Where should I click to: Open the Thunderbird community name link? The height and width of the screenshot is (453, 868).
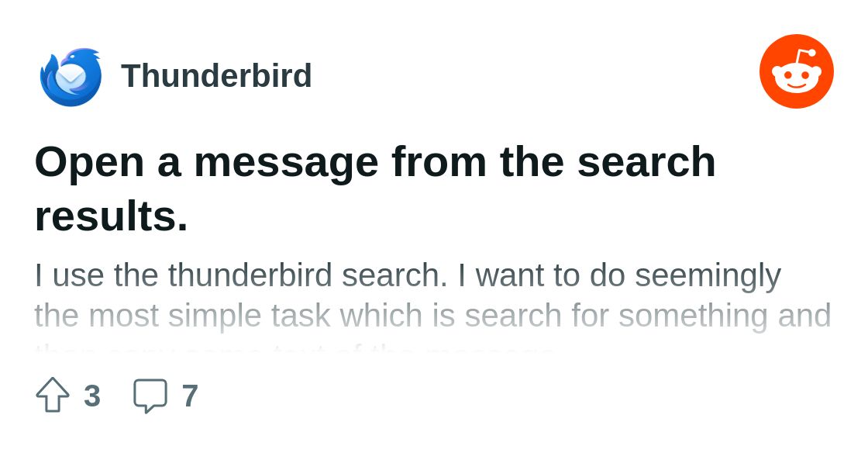pos(216,75)
